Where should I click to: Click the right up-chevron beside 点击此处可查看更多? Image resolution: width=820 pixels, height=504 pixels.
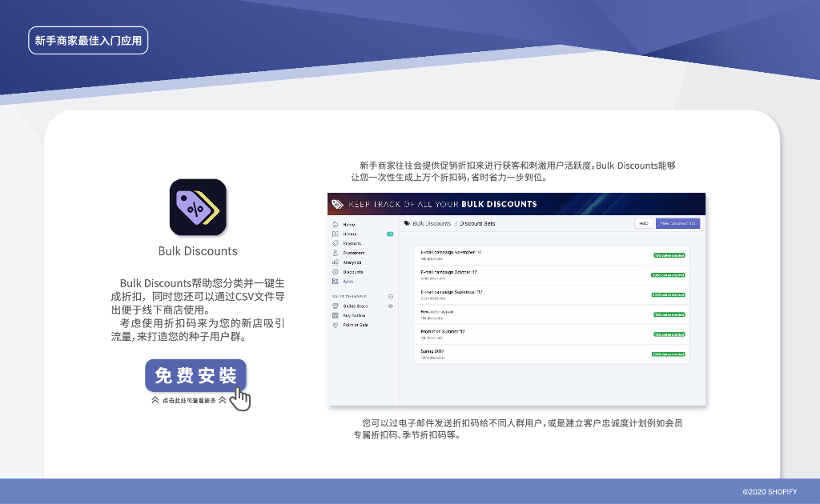pyautogui.click(x=223, y=400)
